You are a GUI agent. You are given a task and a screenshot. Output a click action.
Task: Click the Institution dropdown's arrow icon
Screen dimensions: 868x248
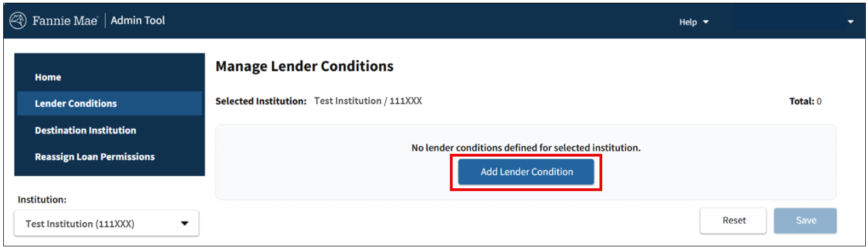coord(185,223)
